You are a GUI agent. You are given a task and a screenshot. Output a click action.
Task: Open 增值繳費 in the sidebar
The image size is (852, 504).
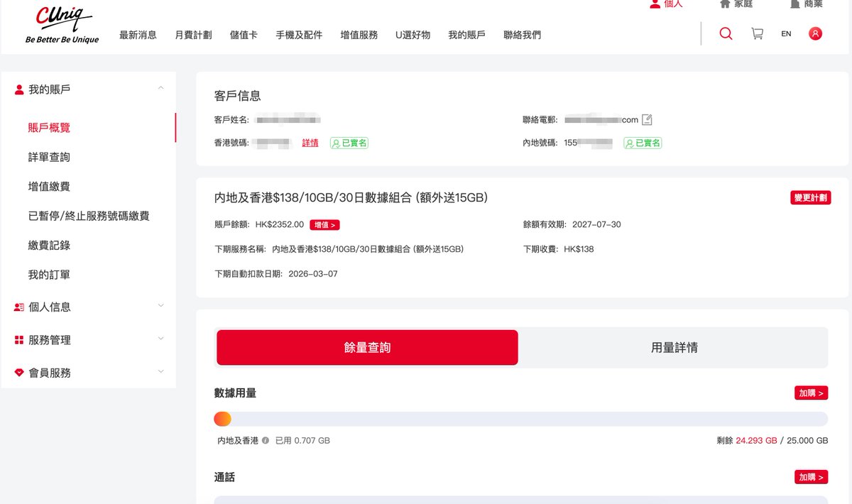[x=49, y=187]
